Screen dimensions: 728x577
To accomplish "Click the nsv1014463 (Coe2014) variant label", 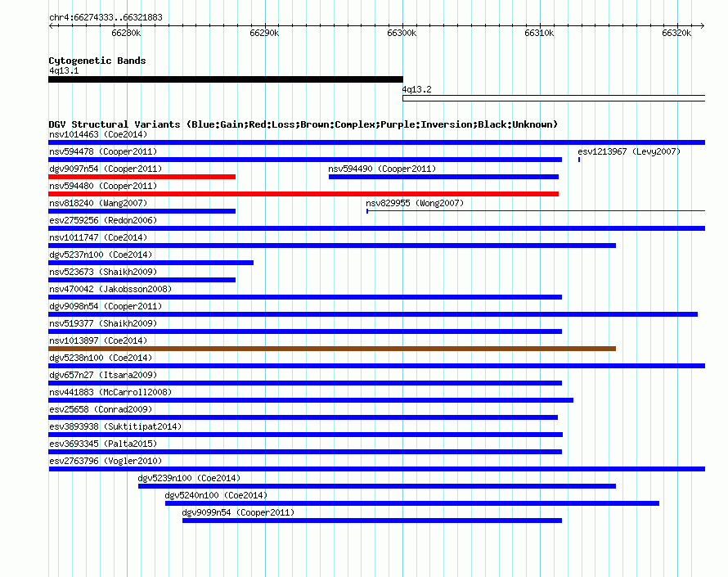I will click(x=98, y=135).
